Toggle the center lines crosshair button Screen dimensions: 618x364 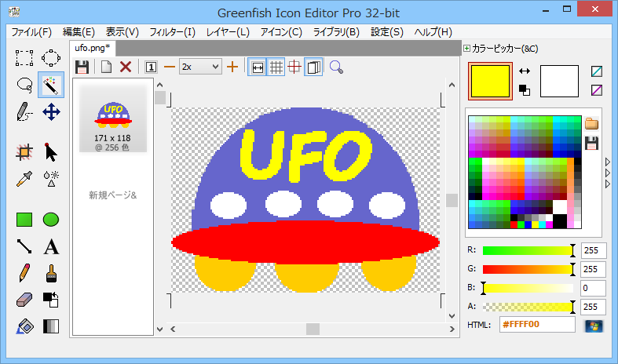pos(294,67)
